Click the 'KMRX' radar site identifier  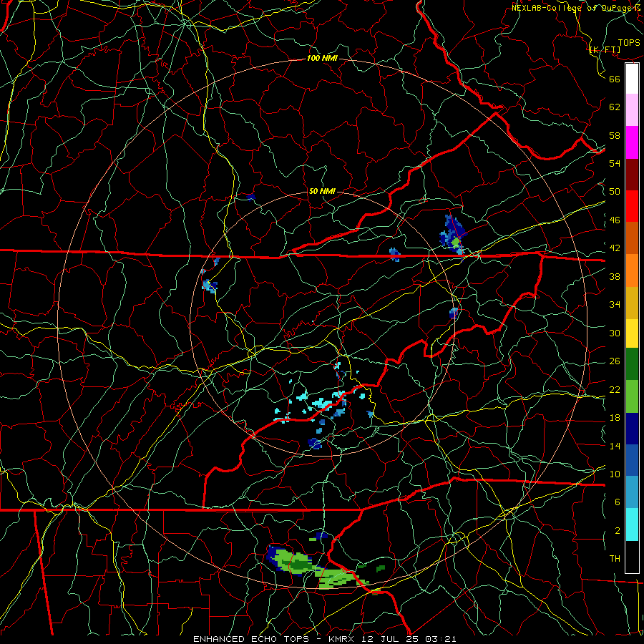click(343, 639)
